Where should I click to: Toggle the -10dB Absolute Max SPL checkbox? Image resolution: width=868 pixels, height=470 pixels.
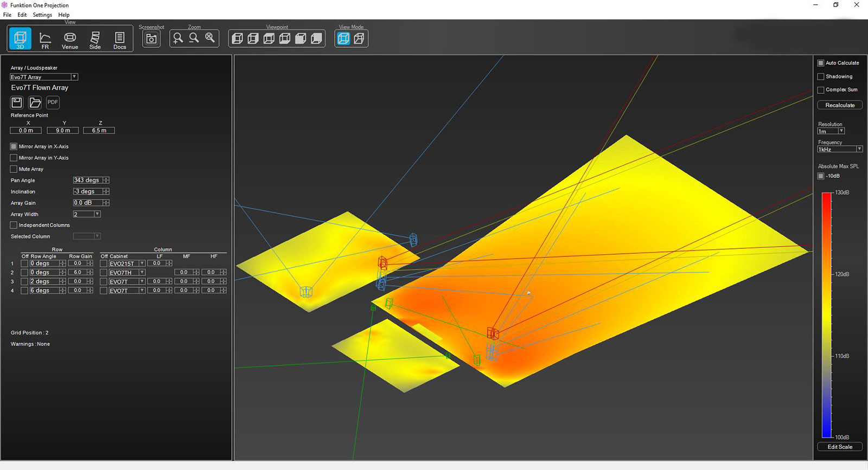[x=821, y=176]
